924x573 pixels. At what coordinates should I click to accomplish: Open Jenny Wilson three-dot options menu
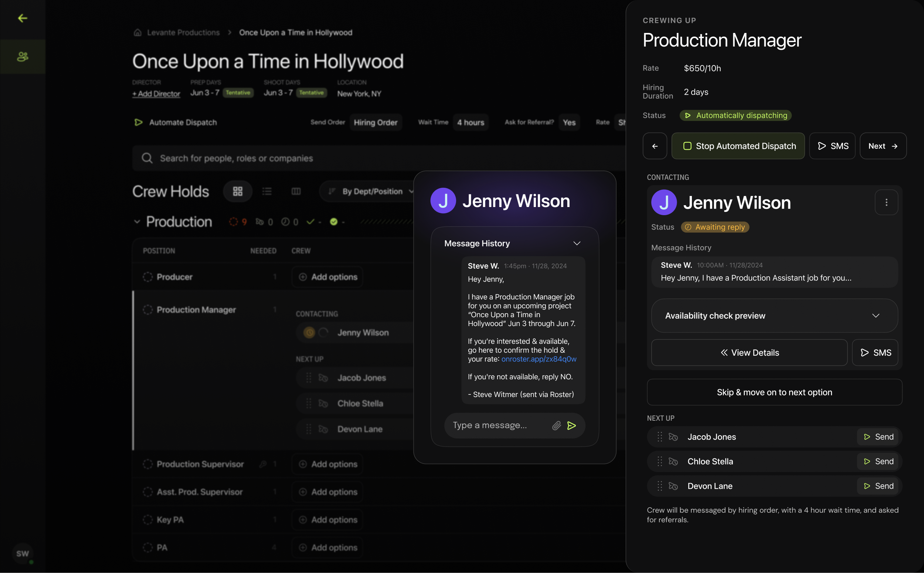pyautogui.click(x=886, y=202)
